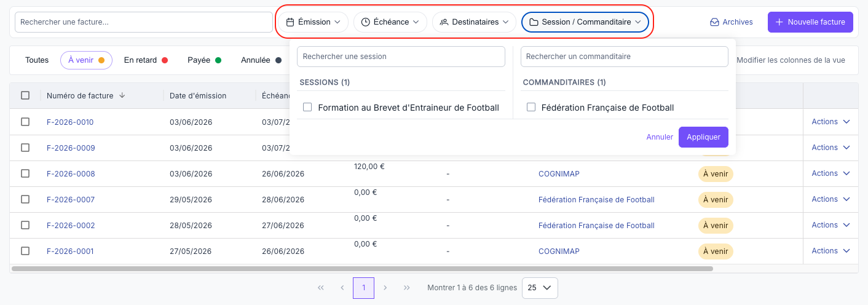Click the sort arrow beside Numéro de facture
Viewport: 868px width, 305px height.
122,95
